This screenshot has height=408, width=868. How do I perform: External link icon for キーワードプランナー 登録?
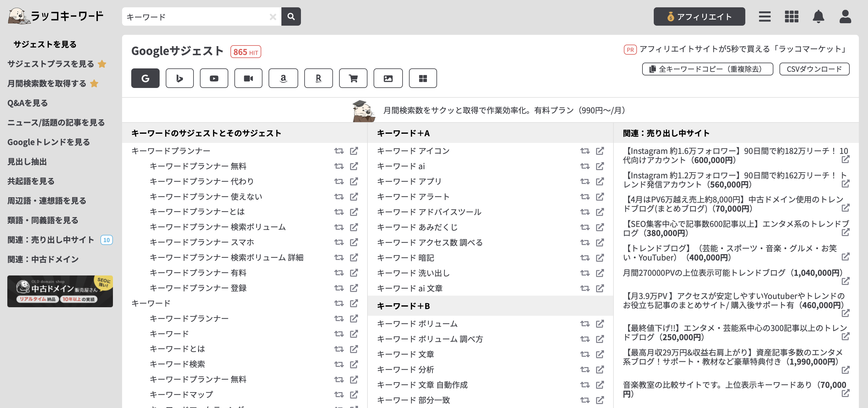tap(354, 288)
